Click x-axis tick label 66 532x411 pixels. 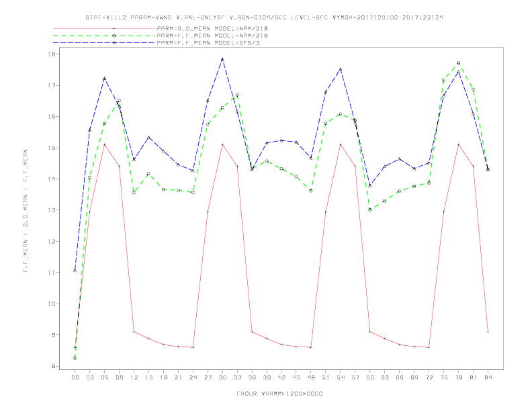[x=400, y=377]
